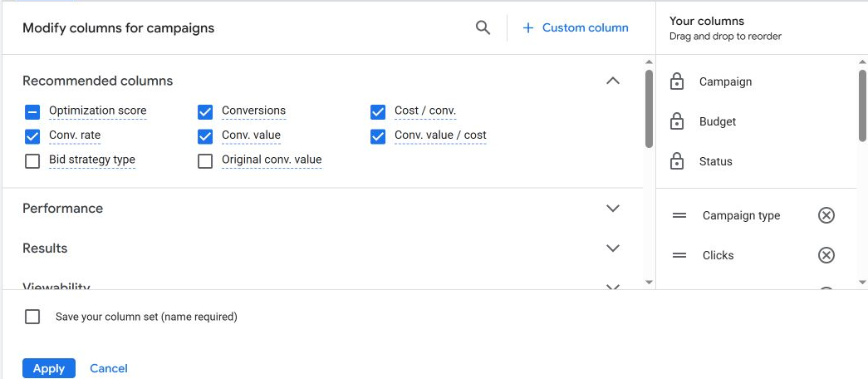Click Your columns scroll-down arrow

[862, 283]
